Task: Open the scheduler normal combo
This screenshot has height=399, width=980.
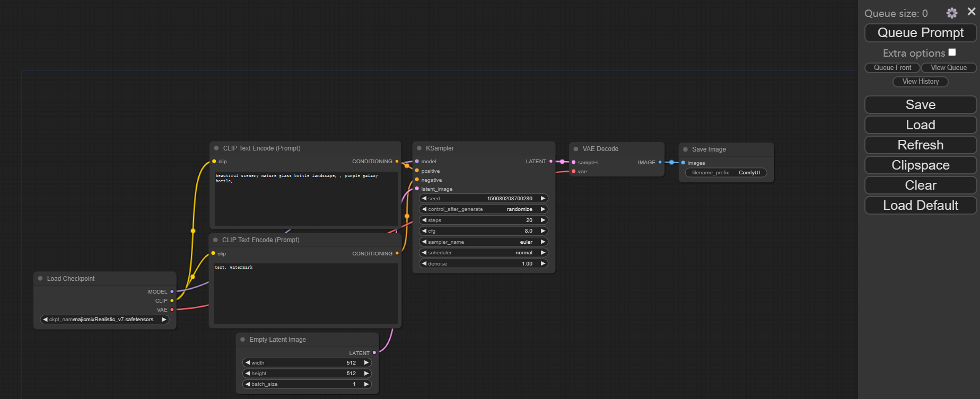Action: click(484, 253)
